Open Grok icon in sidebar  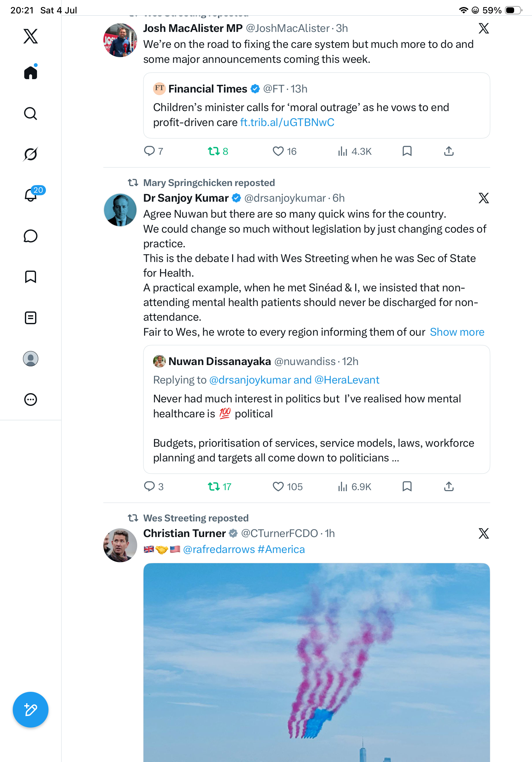point(31,154)
